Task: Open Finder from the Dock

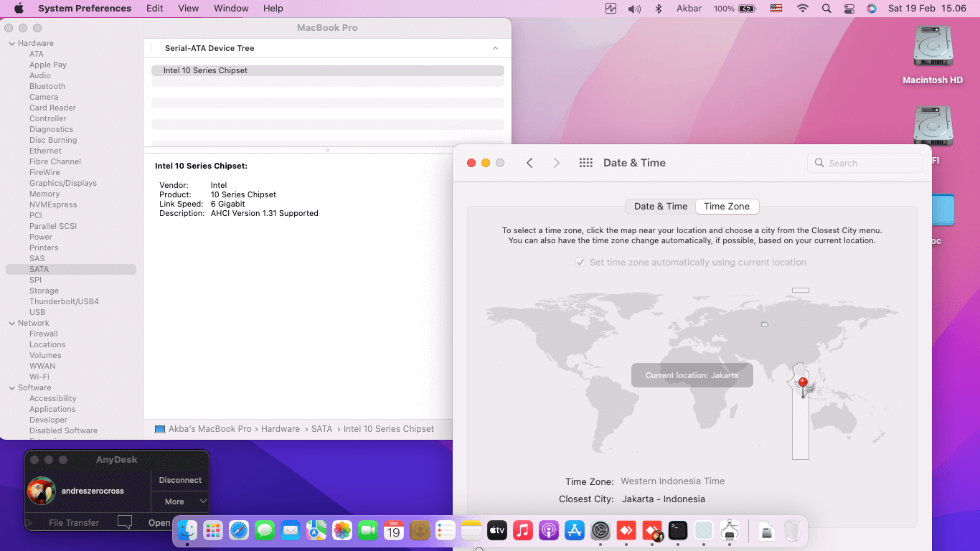Action: (x=187, y=530)
